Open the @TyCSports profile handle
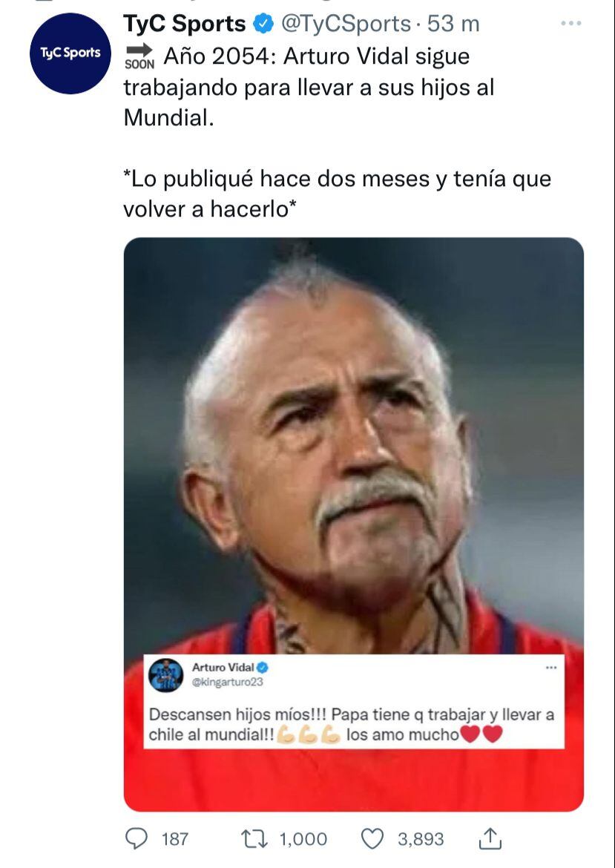The width and height of the screenshot is (615, 868). pos(344,23)
